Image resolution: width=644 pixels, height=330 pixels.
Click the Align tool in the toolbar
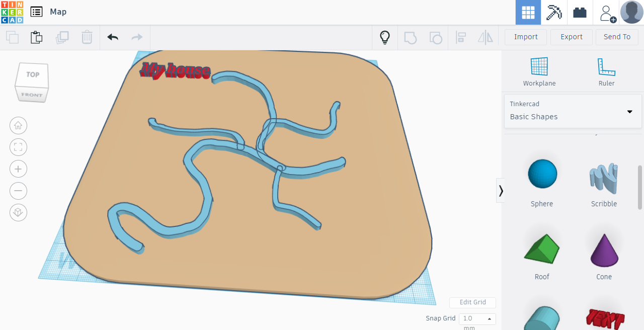click(x=460, y=37)
